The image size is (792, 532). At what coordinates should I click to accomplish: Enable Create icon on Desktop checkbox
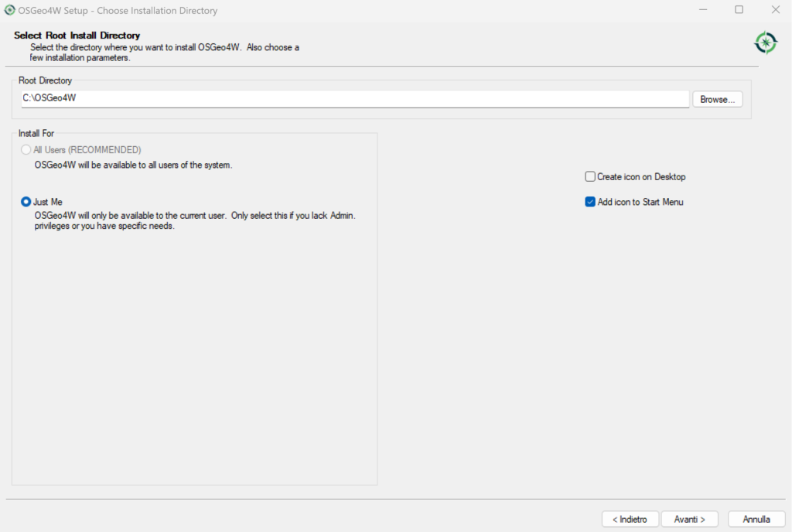590,176
